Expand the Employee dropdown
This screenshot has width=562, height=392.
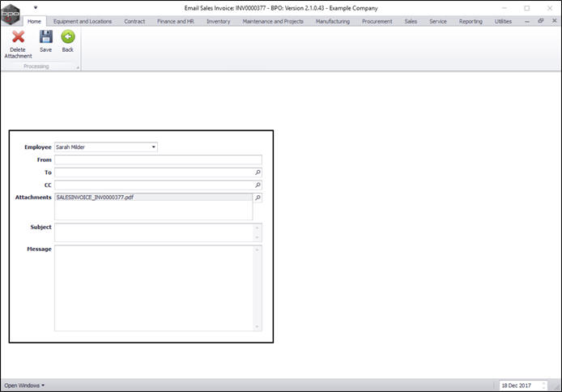point(153,147)
